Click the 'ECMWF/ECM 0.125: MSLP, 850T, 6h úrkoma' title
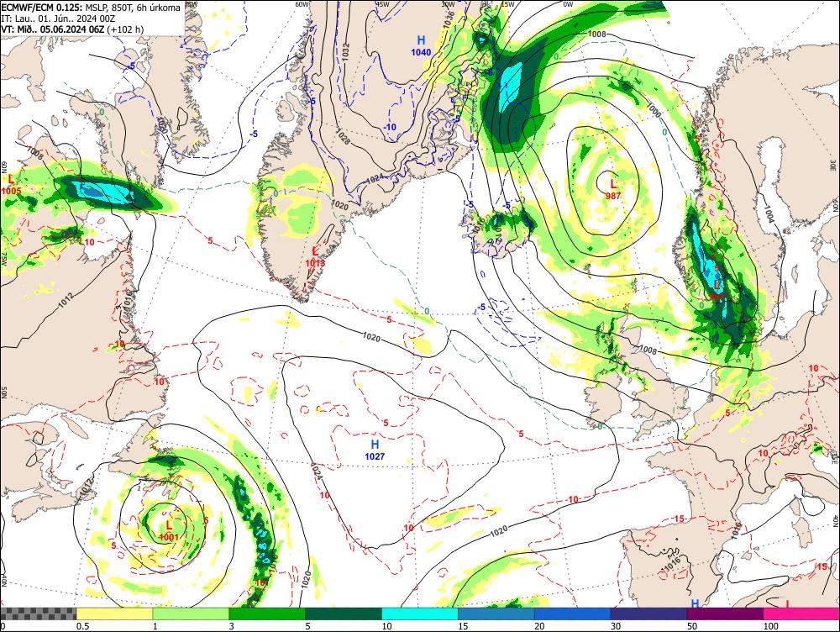The image size is (840, 632). 91,8
